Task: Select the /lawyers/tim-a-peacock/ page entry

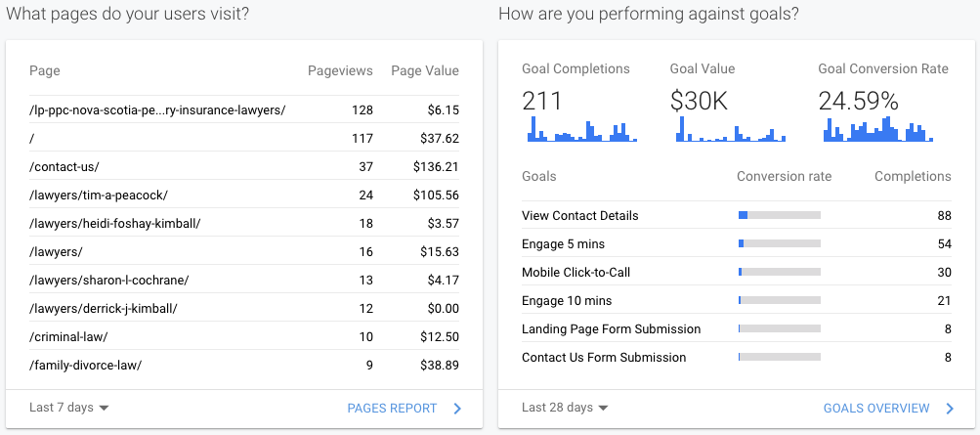Action: pos(99,195)
